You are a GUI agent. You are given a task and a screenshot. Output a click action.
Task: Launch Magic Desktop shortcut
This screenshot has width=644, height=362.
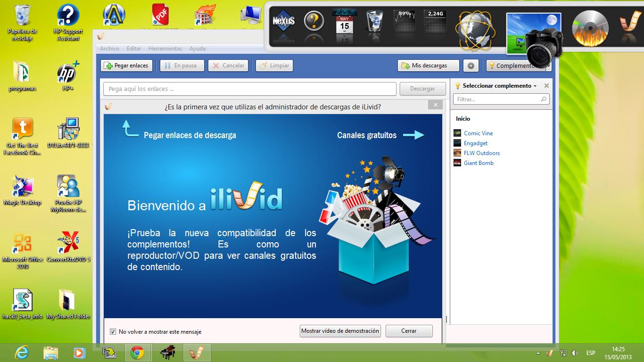pyautogui.click(x=22, y=190)
